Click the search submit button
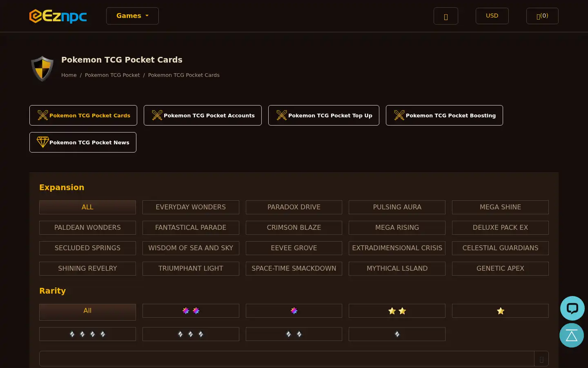The width and height of the screenshot is (588, 368). tap(541, 359)
